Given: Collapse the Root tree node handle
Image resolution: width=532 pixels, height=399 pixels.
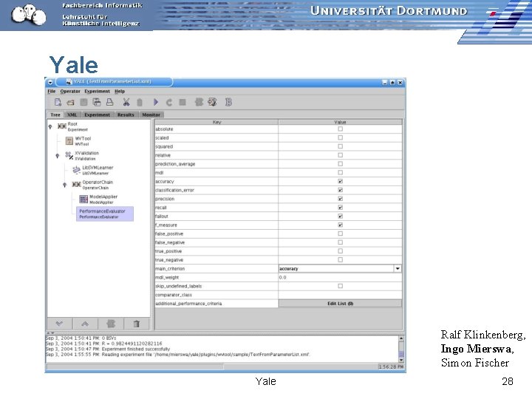Looking at the screenshot, I should [50, 126].
